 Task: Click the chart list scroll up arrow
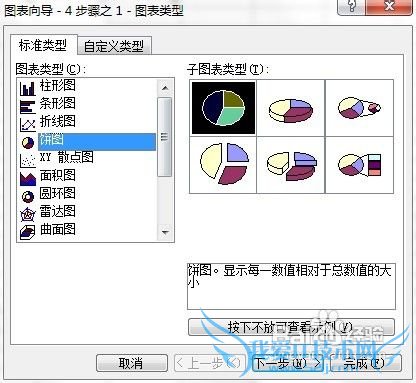[165, 88]
